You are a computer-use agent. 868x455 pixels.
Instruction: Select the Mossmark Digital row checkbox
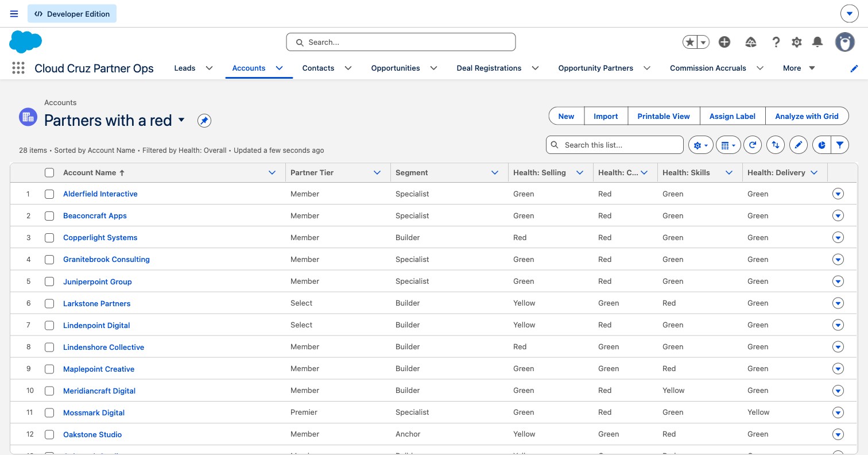[49, 412]
